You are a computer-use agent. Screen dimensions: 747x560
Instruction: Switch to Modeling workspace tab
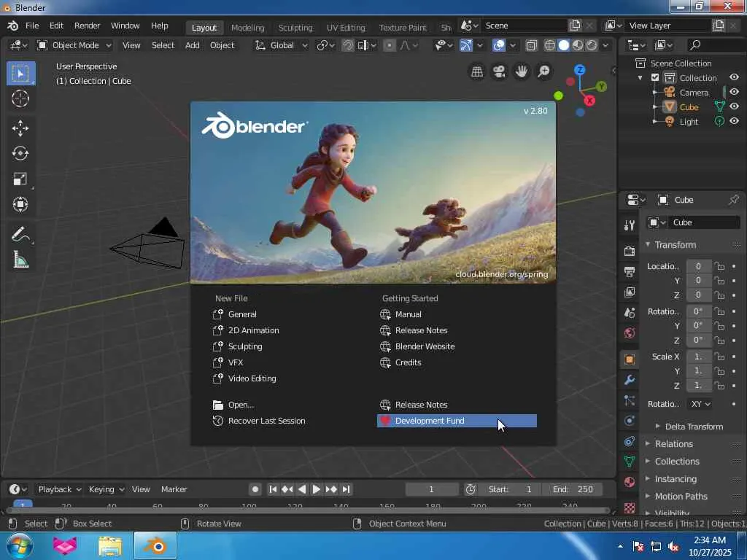click(248, 28)
